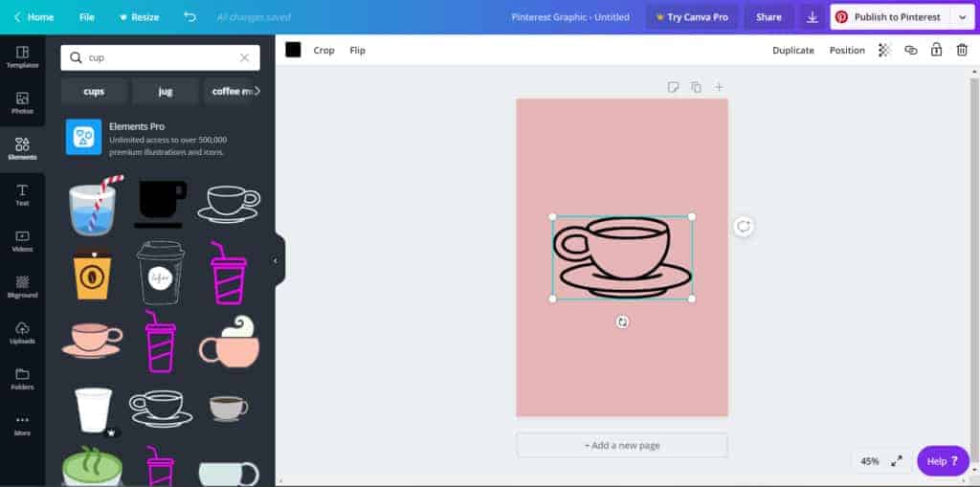Open the Position options
The image size is (980, 487).
click(847, 50)
